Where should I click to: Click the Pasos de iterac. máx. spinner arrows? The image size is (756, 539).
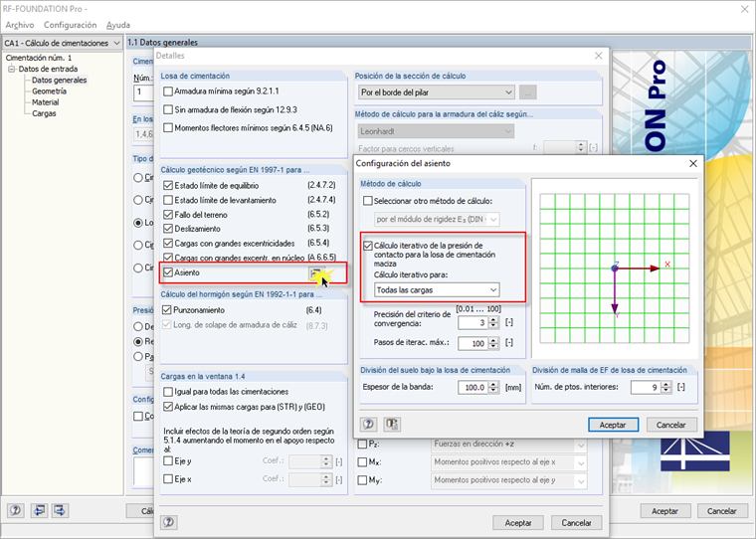point(493,343)
